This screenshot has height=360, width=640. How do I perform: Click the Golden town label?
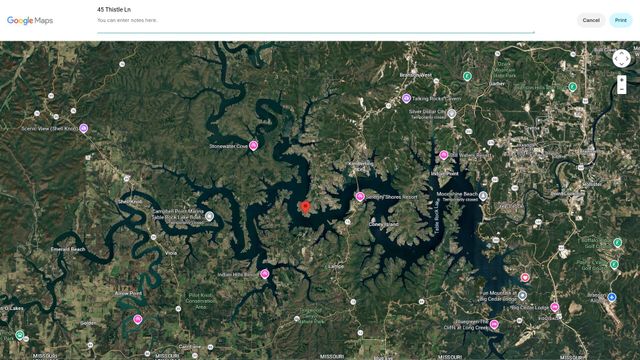coord(88,323)
